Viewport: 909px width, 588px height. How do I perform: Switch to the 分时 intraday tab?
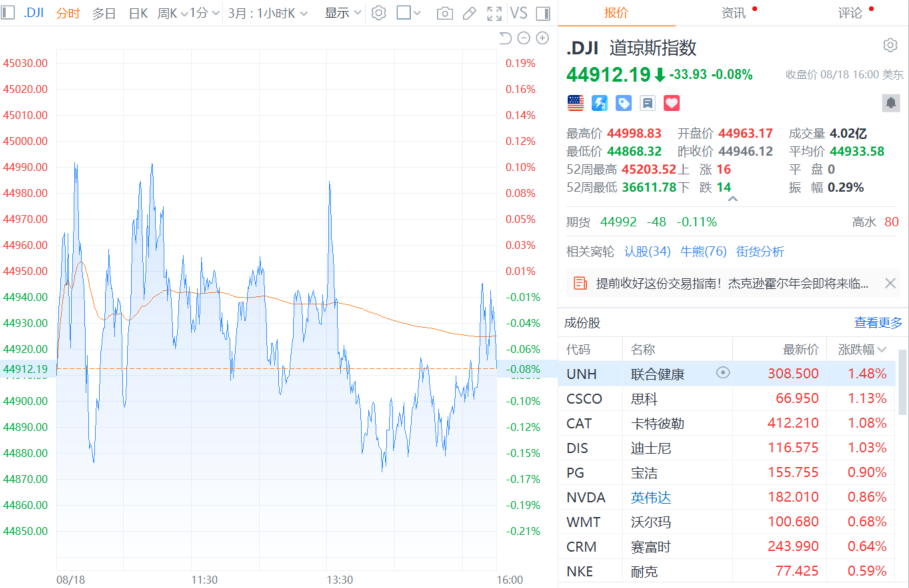click(68, 13)
